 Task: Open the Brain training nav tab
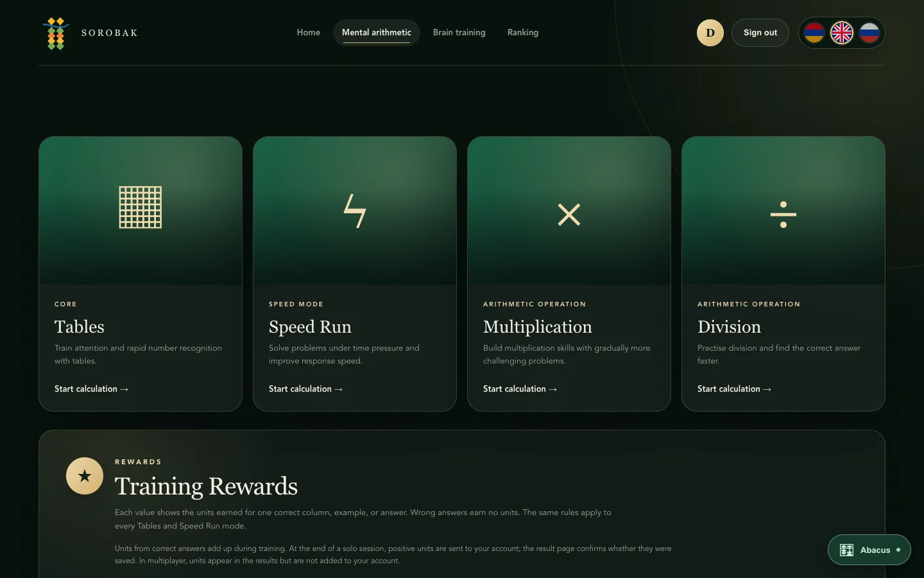(x=459, y=33)
